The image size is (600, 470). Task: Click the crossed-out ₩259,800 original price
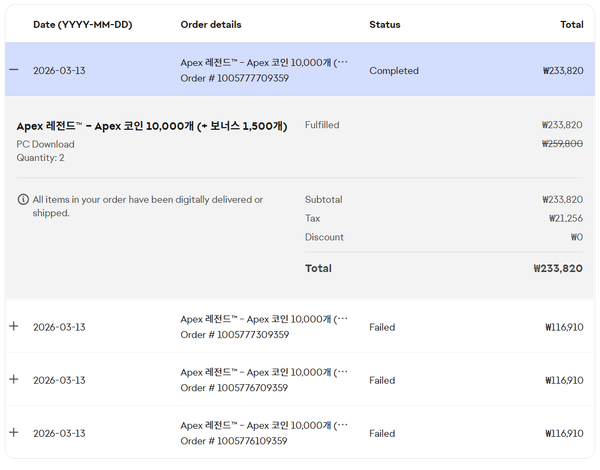(x=562, y=143)
